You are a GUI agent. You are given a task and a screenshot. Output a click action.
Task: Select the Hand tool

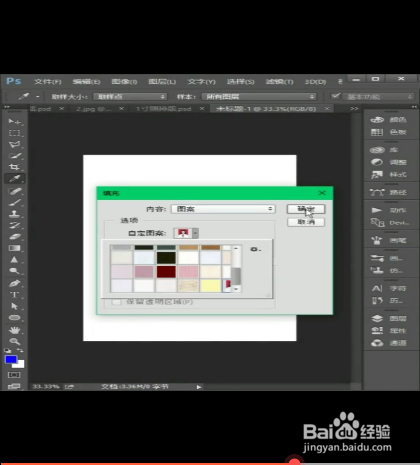[x=14, y=330]
